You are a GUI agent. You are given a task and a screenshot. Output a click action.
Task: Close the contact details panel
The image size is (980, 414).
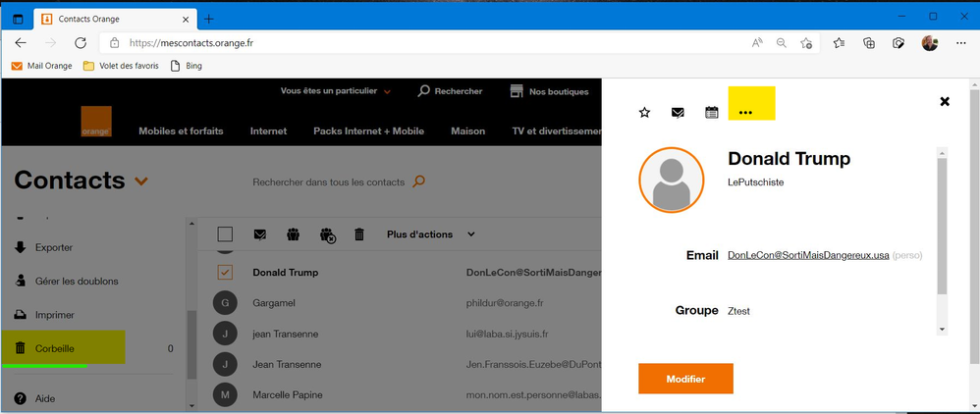(945, 101)
